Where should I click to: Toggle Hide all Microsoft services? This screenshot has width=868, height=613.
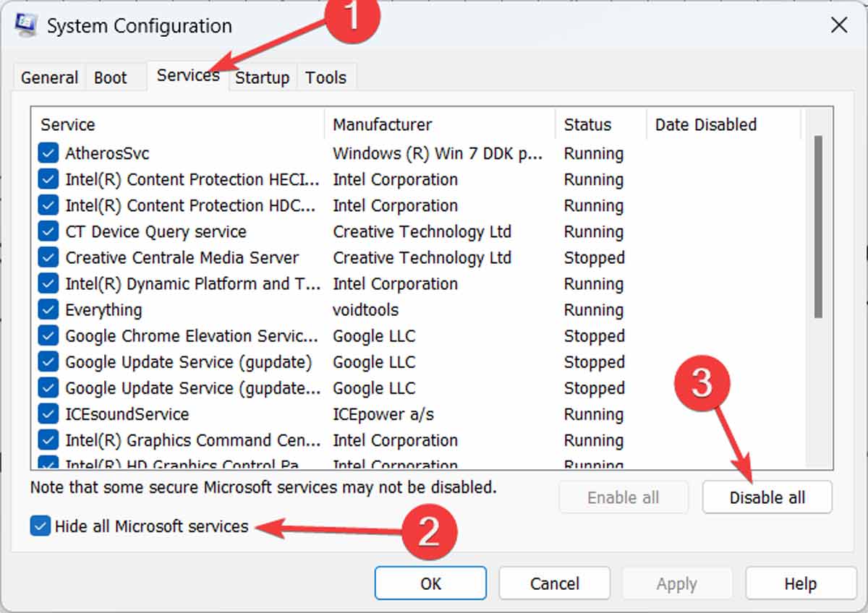pyautogui.click(x=40, y=526)
